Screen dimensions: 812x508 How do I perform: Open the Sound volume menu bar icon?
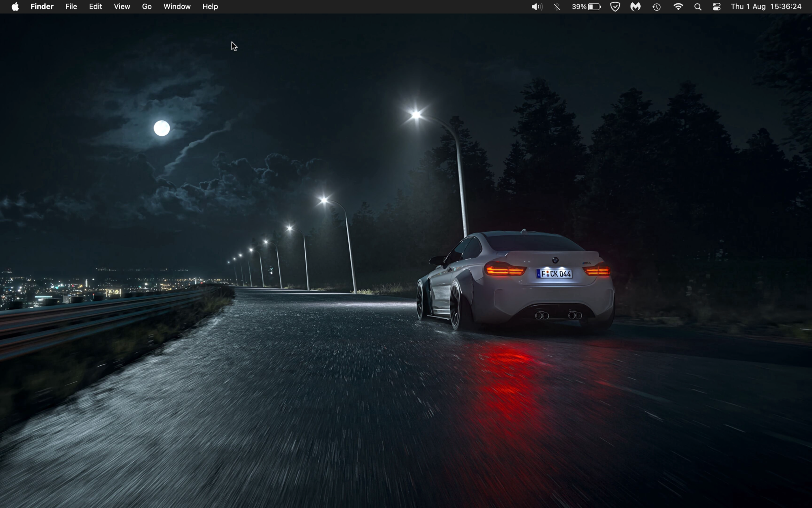pos(537,7)
